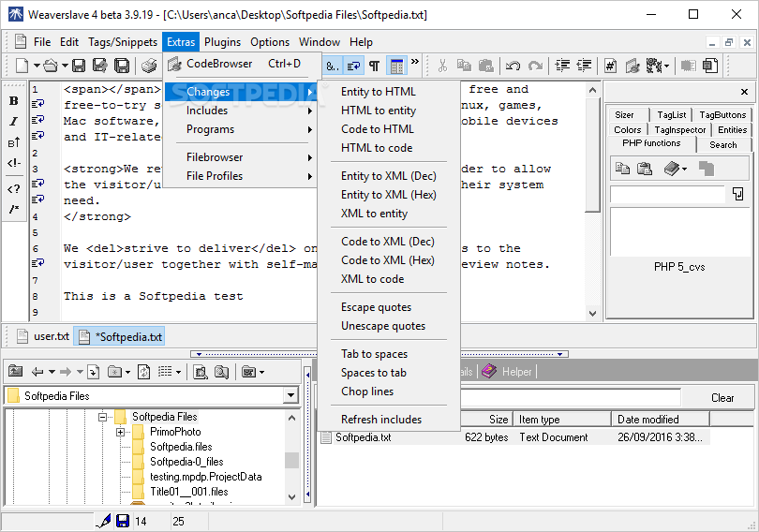Click the Undo arrow icon

[x=513, y=66]
